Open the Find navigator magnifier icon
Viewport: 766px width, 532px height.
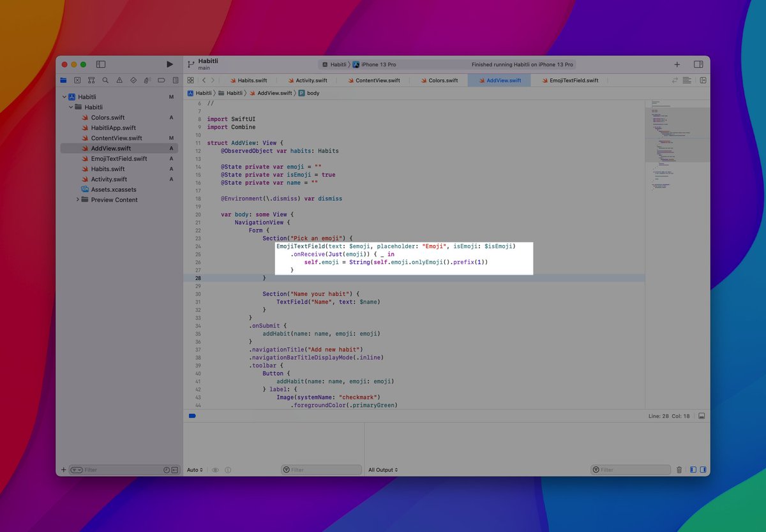point(105,80)
